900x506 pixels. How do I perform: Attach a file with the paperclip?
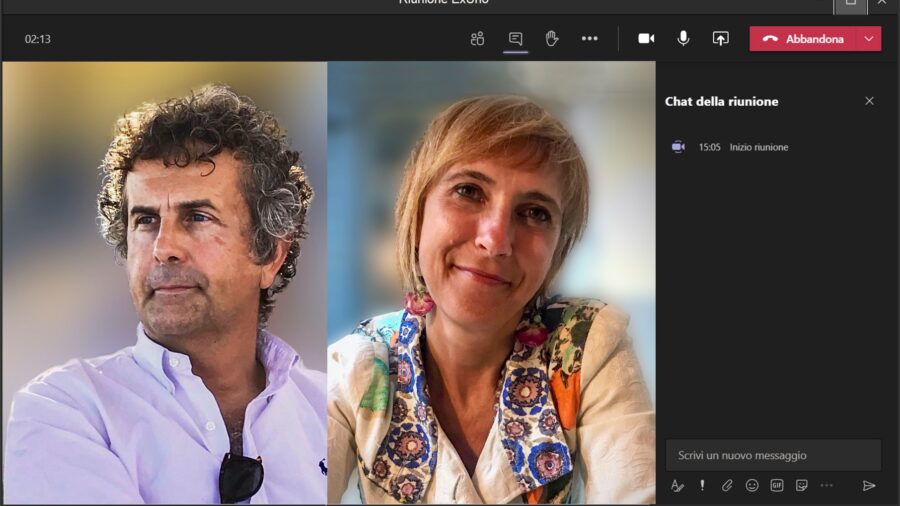coord(727,485)
